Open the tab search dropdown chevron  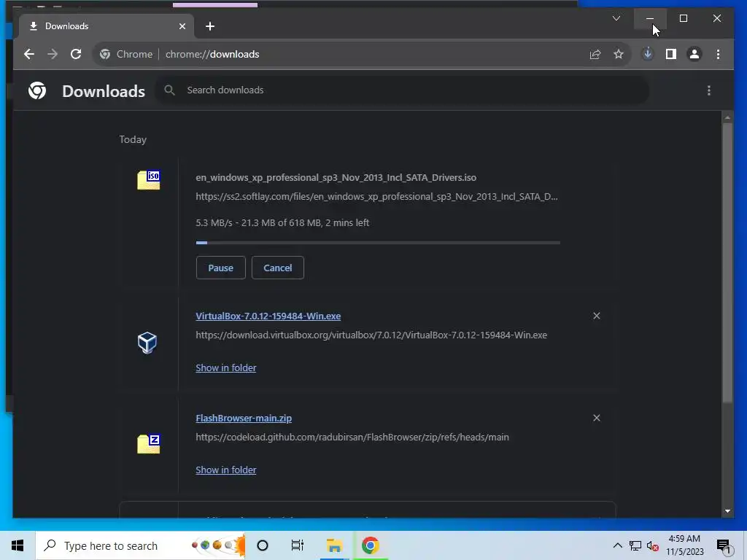point(616,18)
